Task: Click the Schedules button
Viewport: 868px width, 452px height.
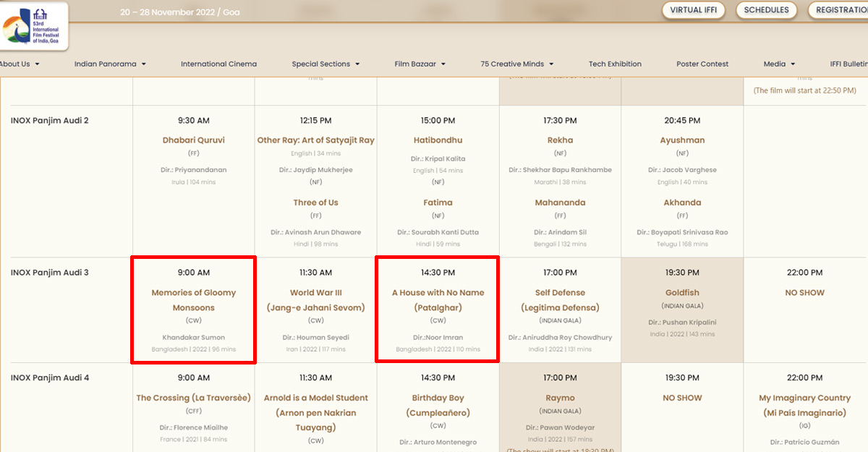Action: pyautogui.click(x=766, y=10)
